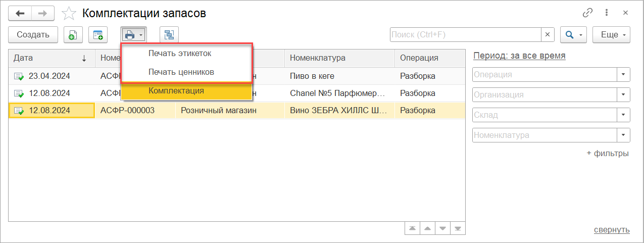Focus the Поиск (Ctrl+F) search field
The image size is (644, 243).
pyautogui.click(x=465, y=35)
